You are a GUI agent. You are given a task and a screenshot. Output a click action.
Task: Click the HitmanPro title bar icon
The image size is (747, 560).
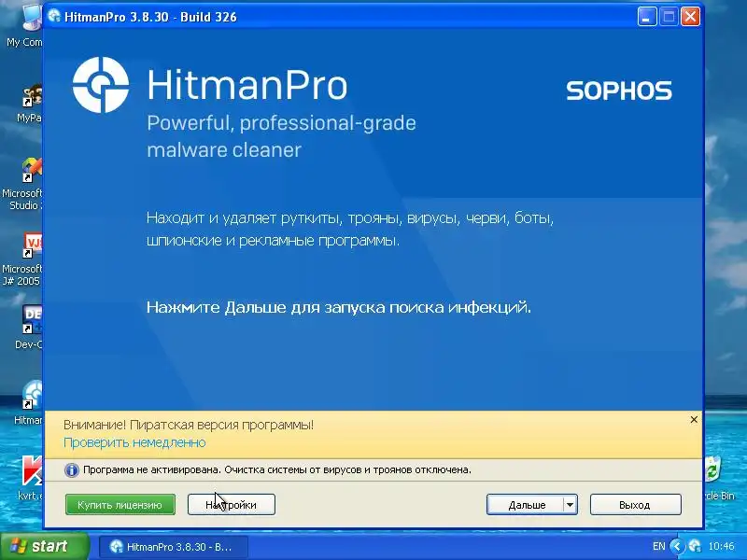[x=54, y=17]
